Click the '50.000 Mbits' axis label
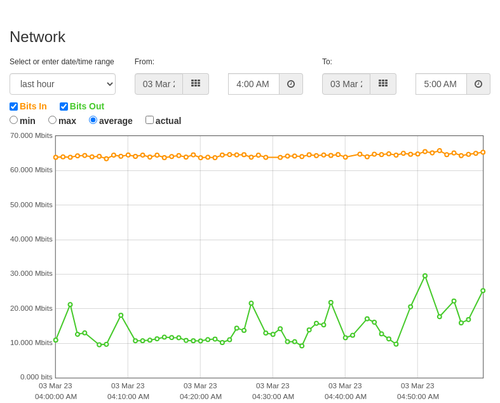 coord(31,205)
